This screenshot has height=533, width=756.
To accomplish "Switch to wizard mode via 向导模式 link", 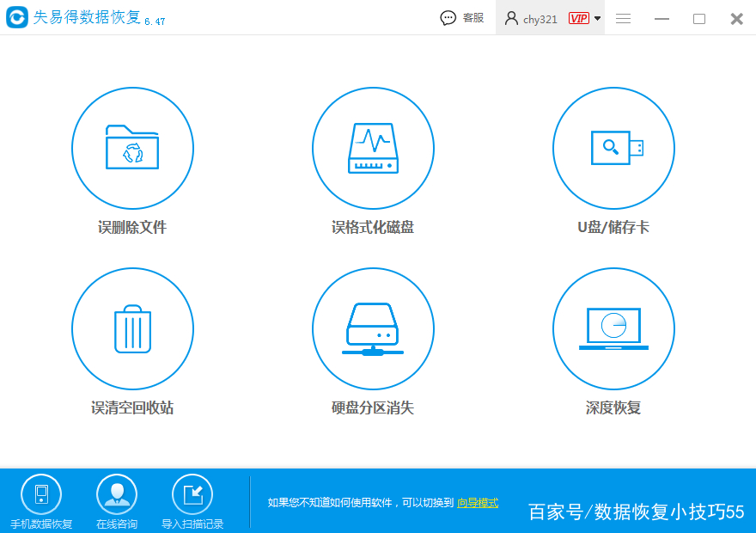I will point(478,503).
